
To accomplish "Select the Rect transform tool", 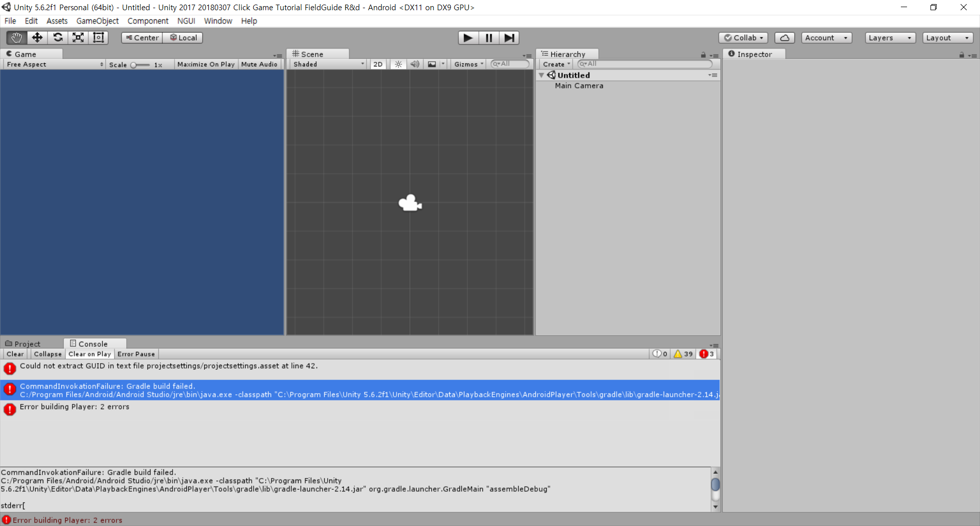I will pyautogui.click(x=99, y=38).
